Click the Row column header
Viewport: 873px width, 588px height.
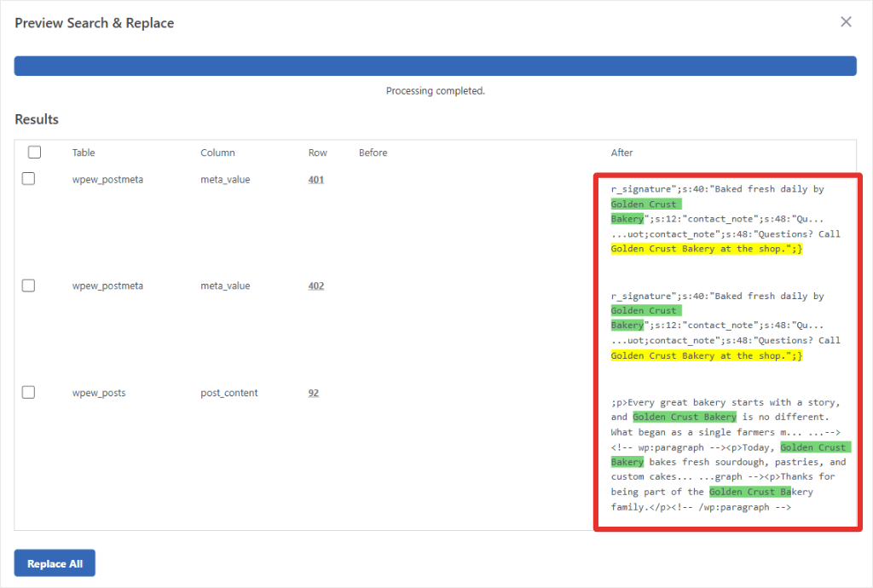pos(318,153)
